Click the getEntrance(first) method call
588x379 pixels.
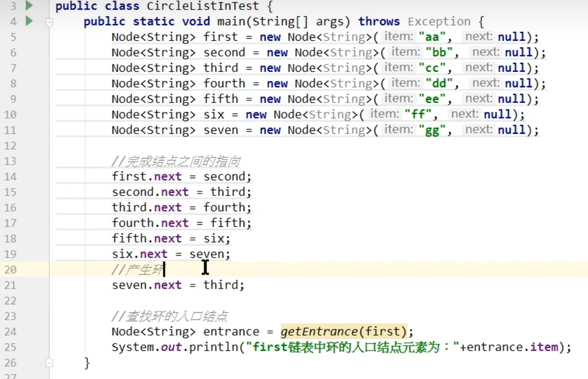[x=343, y=331]
